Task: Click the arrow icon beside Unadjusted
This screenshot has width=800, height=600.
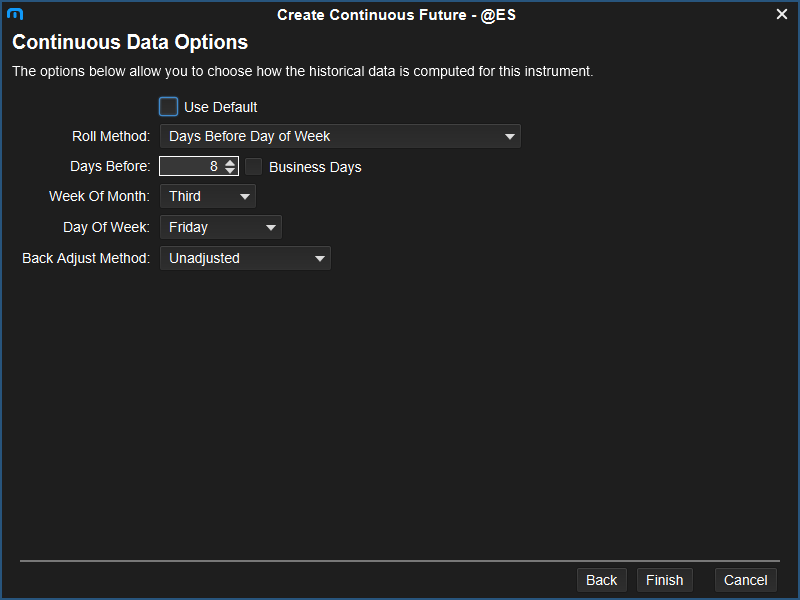Action: (319, 259)
